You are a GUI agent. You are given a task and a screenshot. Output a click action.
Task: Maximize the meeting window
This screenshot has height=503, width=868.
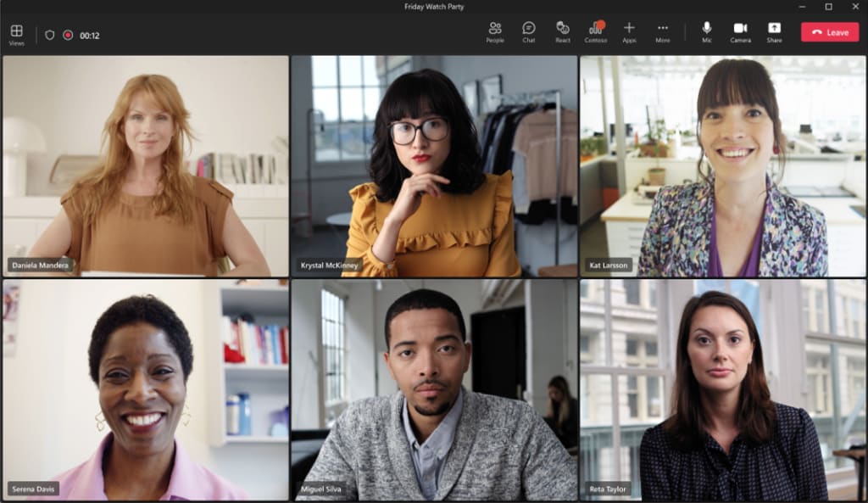[829, 7]
